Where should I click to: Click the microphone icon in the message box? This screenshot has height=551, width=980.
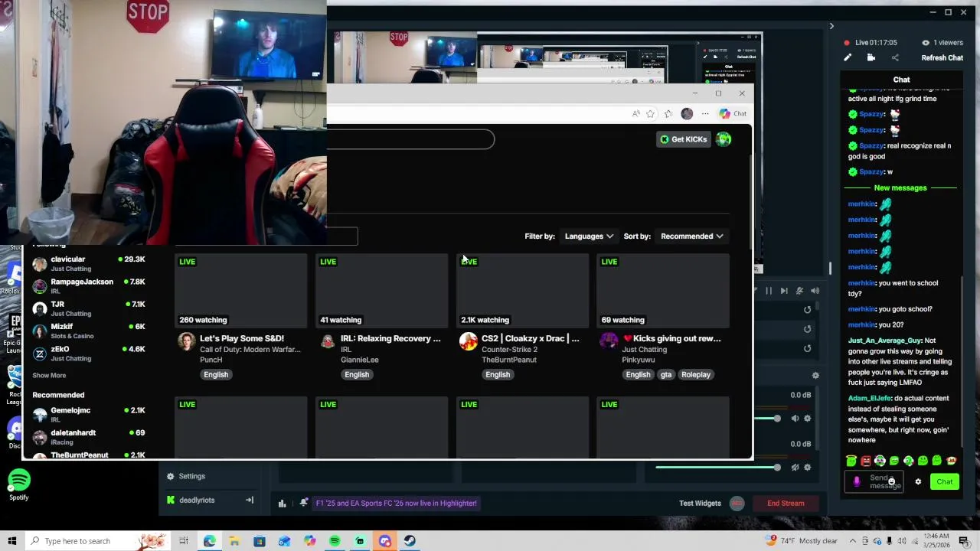click(x=857, y=481)
